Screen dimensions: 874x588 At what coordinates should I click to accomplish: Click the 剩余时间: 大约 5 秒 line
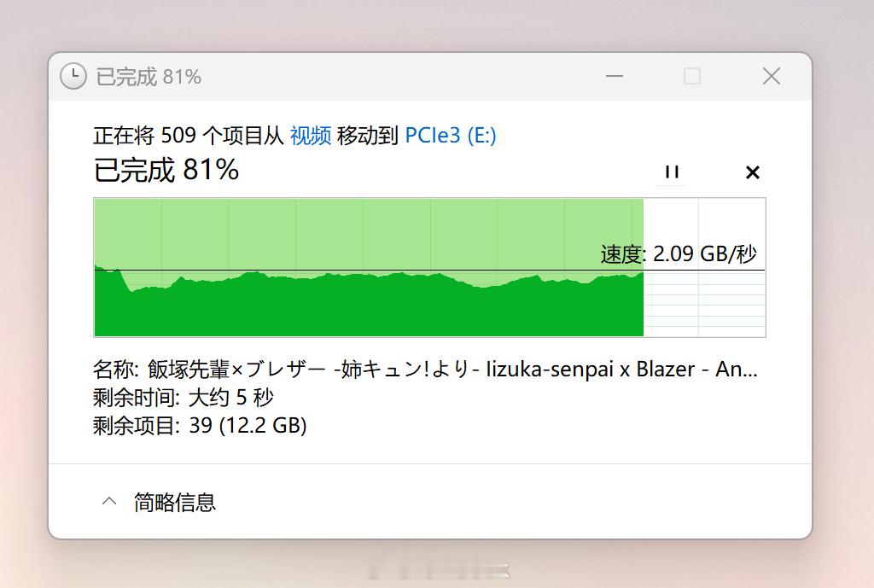[x=184, y=397]
